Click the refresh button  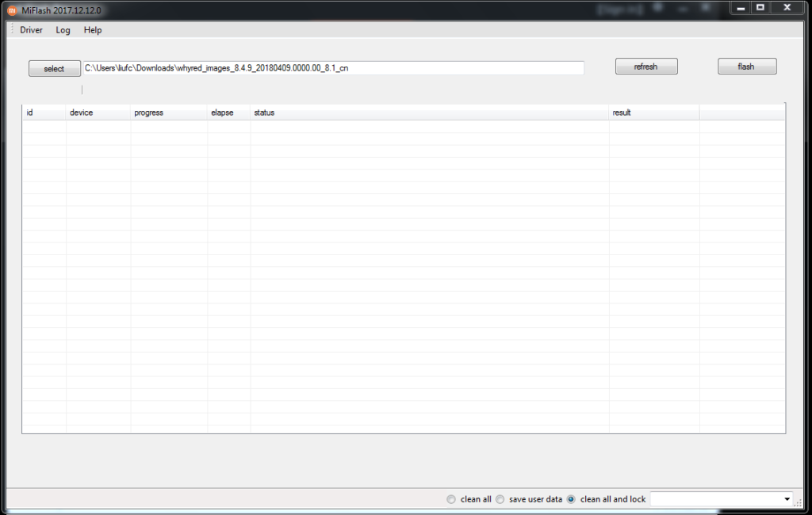click(x=646, y=67)
